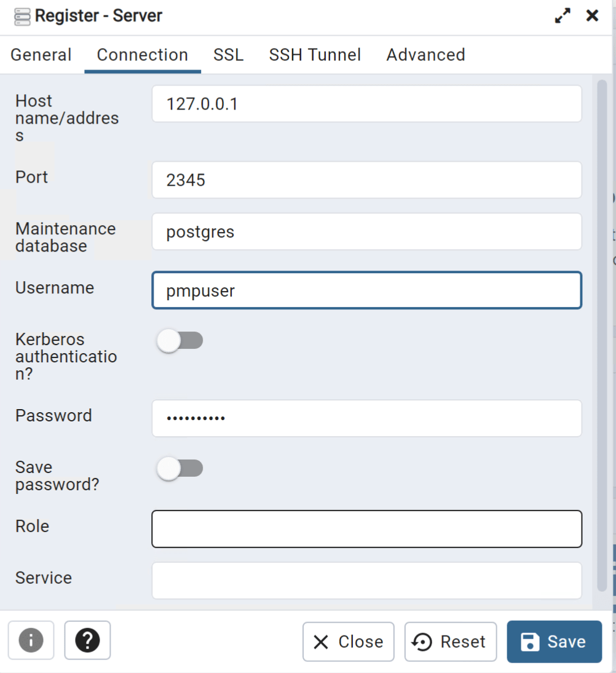Image resolution: width=616 pixels, height=673 pixels.
Task: Go to the Advanced tab
Action: pos(425,55)
